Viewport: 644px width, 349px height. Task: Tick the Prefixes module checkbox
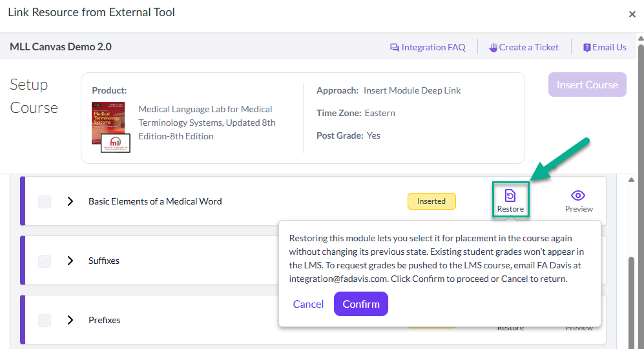[x=45, y=320]
